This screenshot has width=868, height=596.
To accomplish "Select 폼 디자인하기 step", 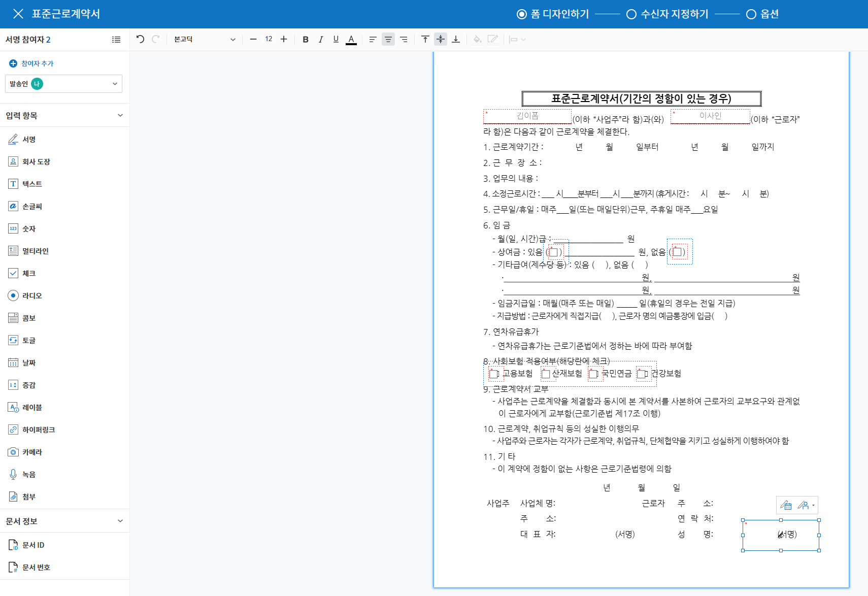I will (553, 14).
